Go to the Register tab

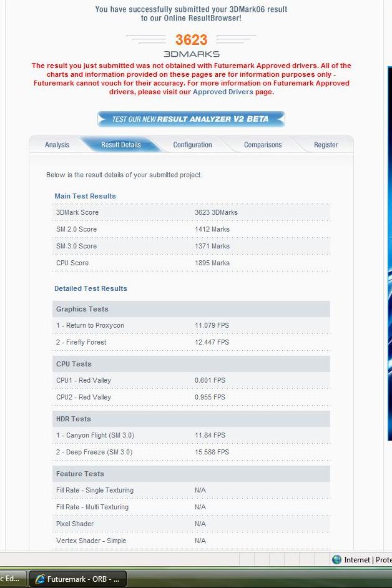pyautogui.click(x=326, y=145)
